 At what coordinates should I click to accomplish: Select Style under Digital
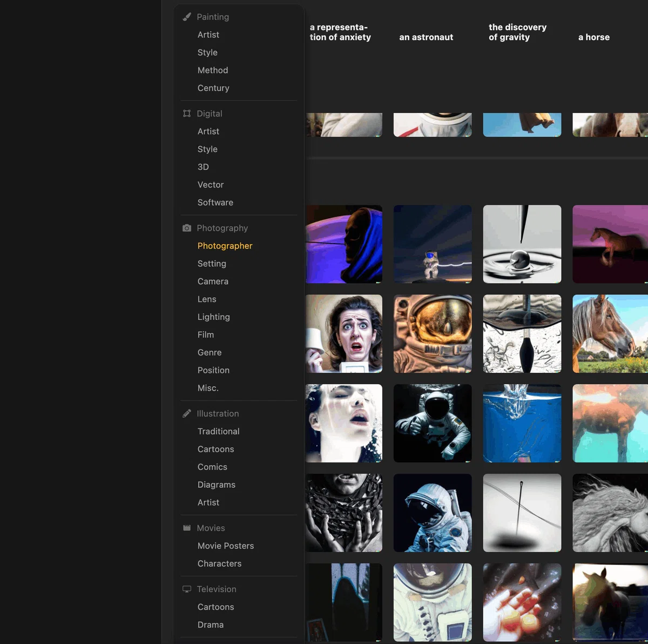click(x=207, y=149)
